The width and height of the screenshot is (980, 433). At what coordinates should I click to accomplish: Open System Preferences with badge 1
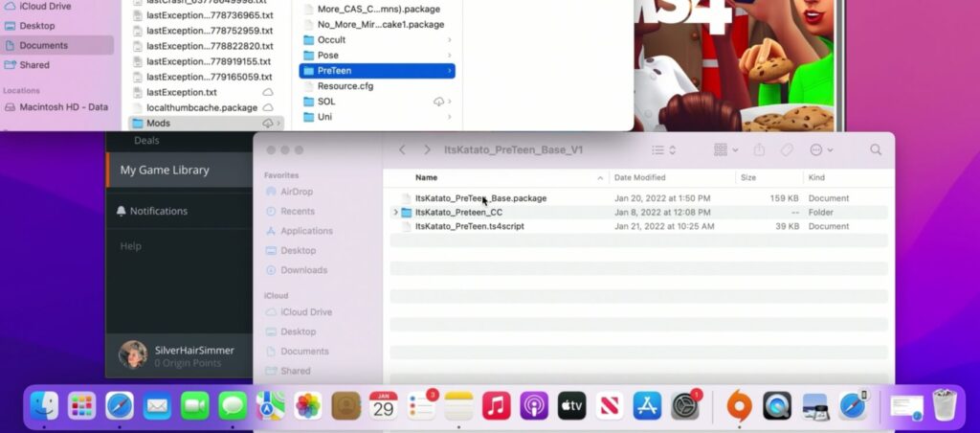tap(685, 407)
